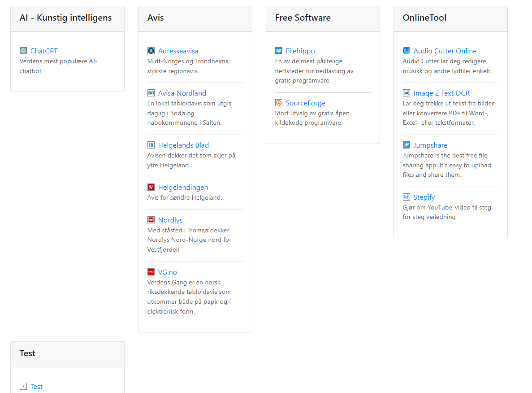Click the 'Verdens mest populære AI-chatbot' description
The width and height of the screenshot is (532, 393).
[58, 66]
